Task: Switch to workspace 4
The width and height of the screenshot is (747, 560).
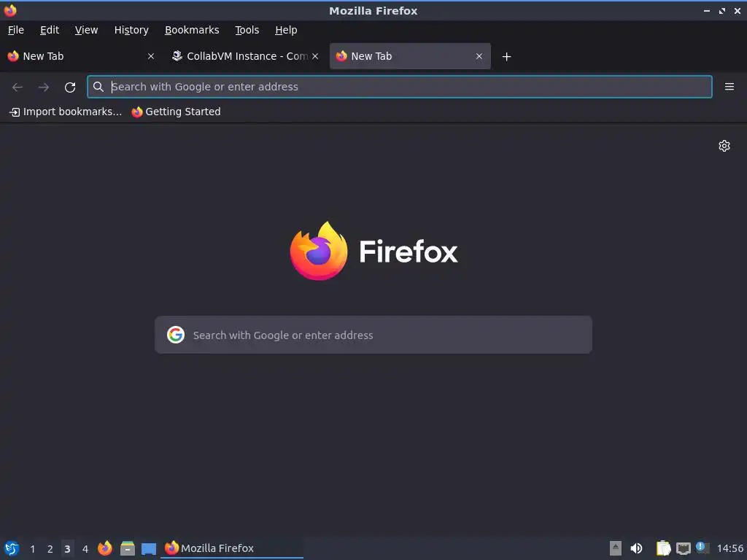Action: point(85,549)
